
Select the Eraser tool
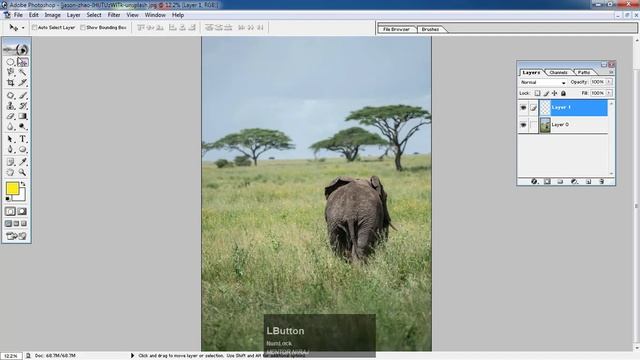coord(10,116)
